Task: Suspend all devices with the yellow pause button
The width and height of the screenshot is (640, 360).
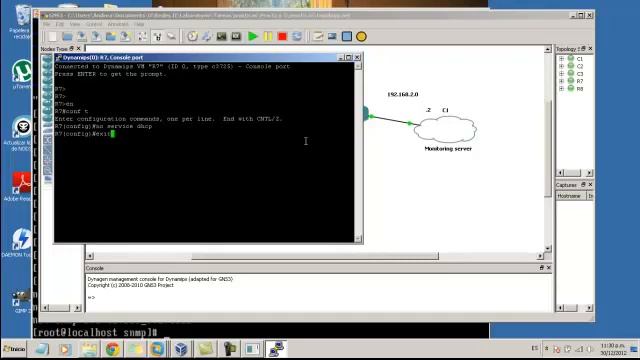Action: click(268, 37)
